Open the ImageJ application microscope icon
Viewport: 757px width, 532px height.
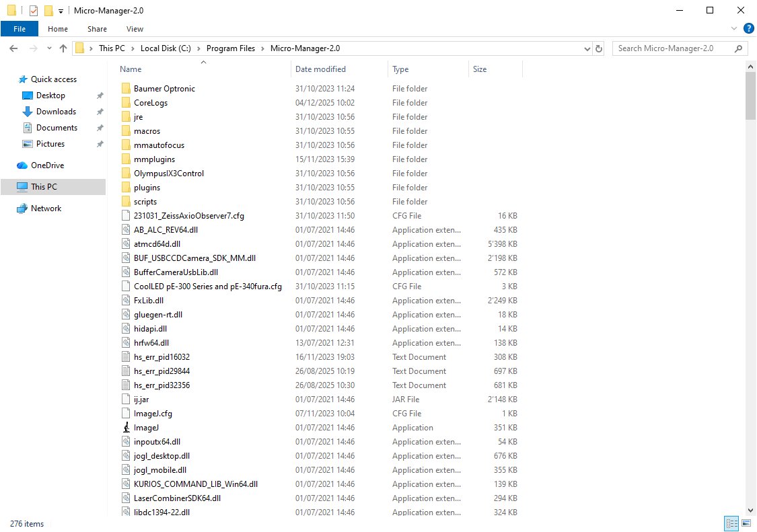click(x=125, y=428)
